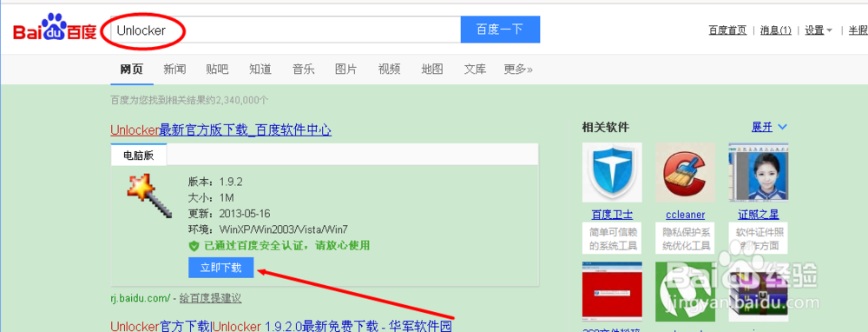The image size is (868, 332).
Task: Click the 版本: 1.9.2 text
Action: 215,182
